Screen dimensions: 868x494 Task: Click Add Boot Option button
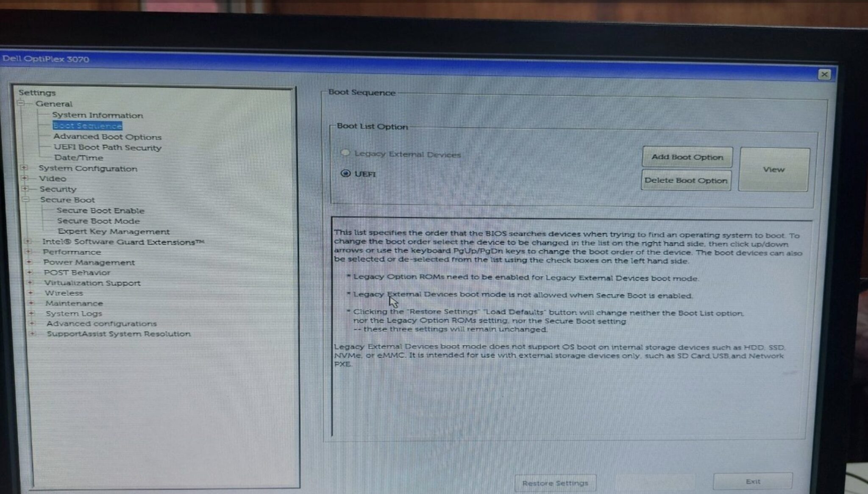coord(686,157)
